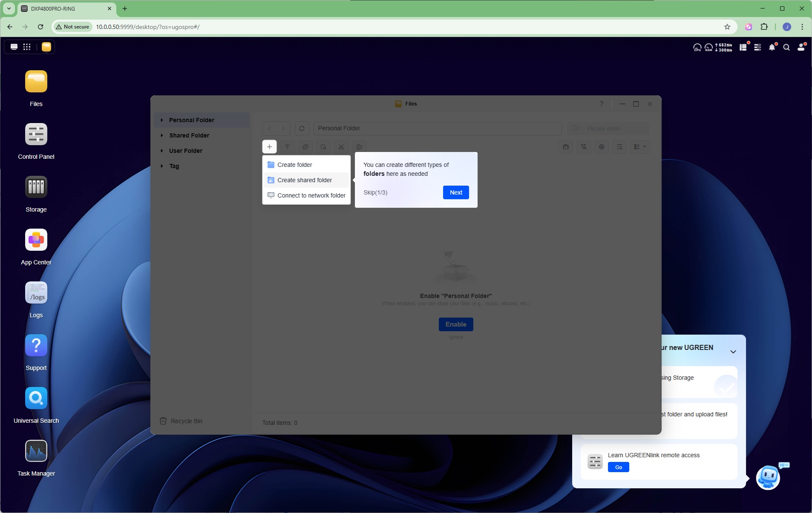The height and width of the screenshot is (513, 812).
Task: Open the all apps grid icon
Action: (x=27, y=47)
